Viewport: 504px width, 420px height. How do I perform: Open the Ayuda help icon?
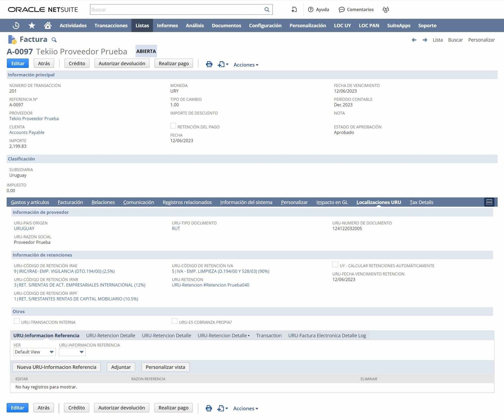(318, 10)
